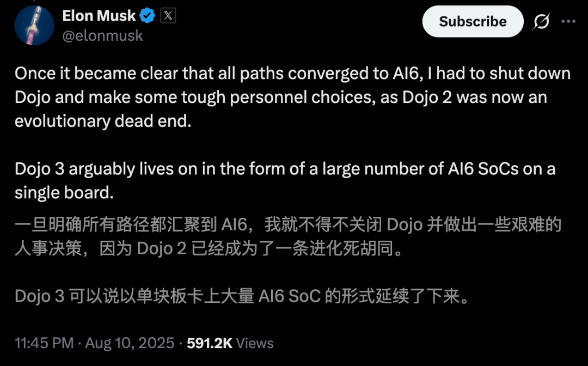The width and height of the screenshot is (588, 366).
Task: Click the Aug 10, 2025 date
Action: coord(128,343)
